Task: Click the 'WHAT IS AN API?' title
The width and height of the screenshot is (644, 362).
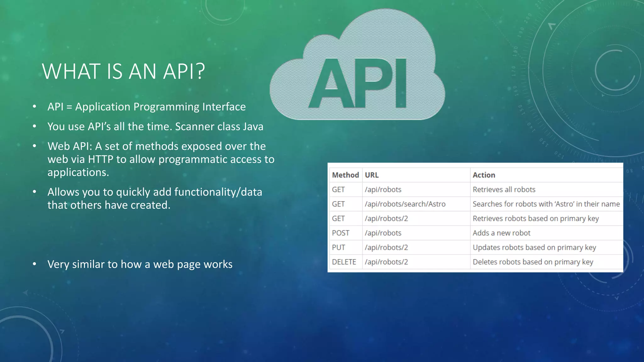Action: [123, 71]
